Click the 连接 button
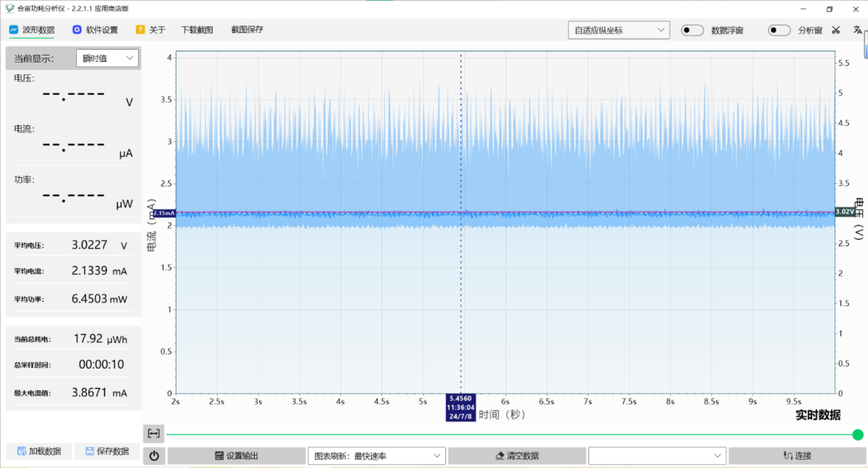Viewport: 868px width, 468px height. (797, 456)
